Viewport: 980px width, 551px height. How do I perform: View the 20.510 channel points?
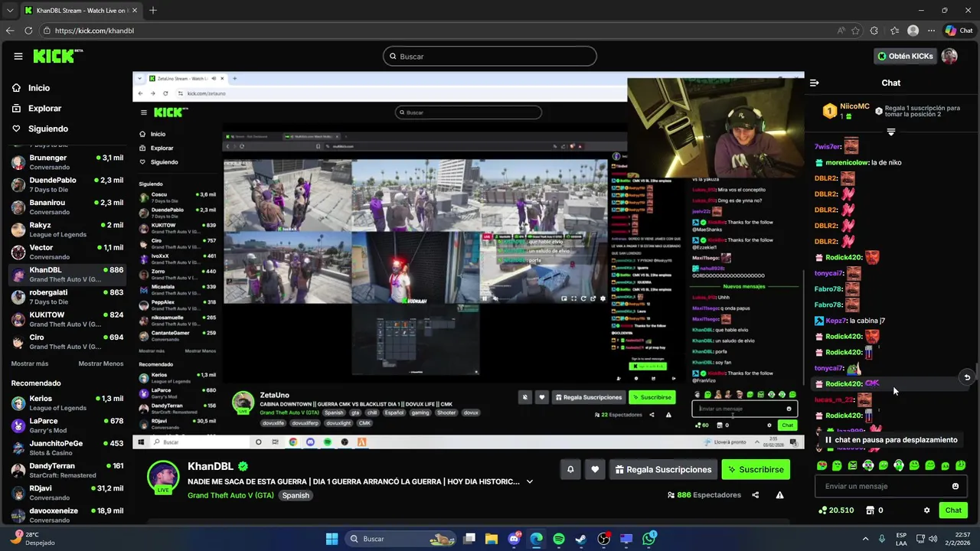click(x=836, y=510)
